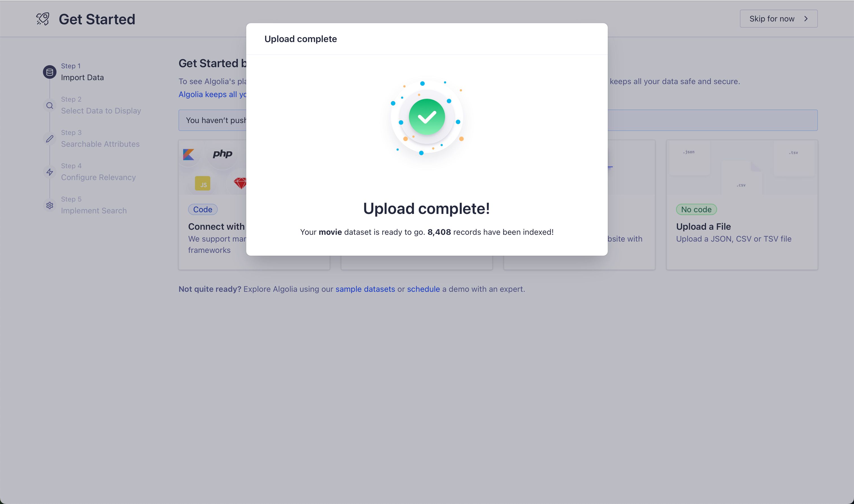
Task: Click the No code badge
Action: point(696,210)
